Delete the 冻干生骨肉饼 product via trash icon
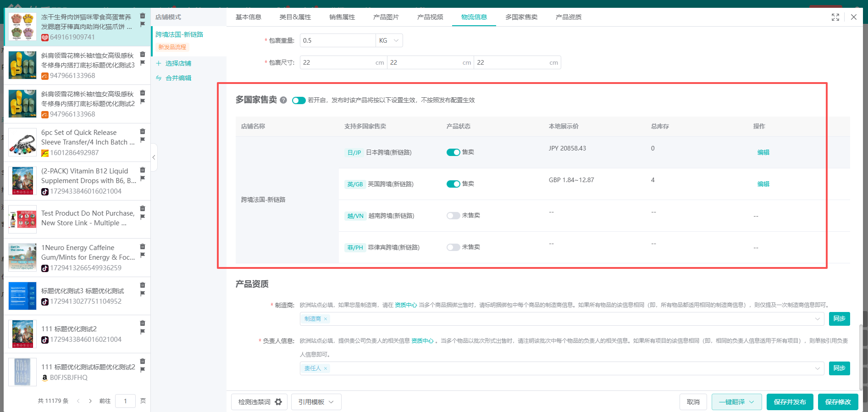 pos(143,16)
